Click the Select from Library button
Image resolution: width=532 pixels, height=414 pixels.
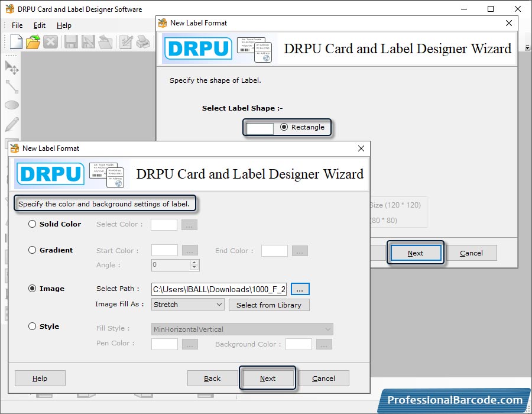coord(269,305)
